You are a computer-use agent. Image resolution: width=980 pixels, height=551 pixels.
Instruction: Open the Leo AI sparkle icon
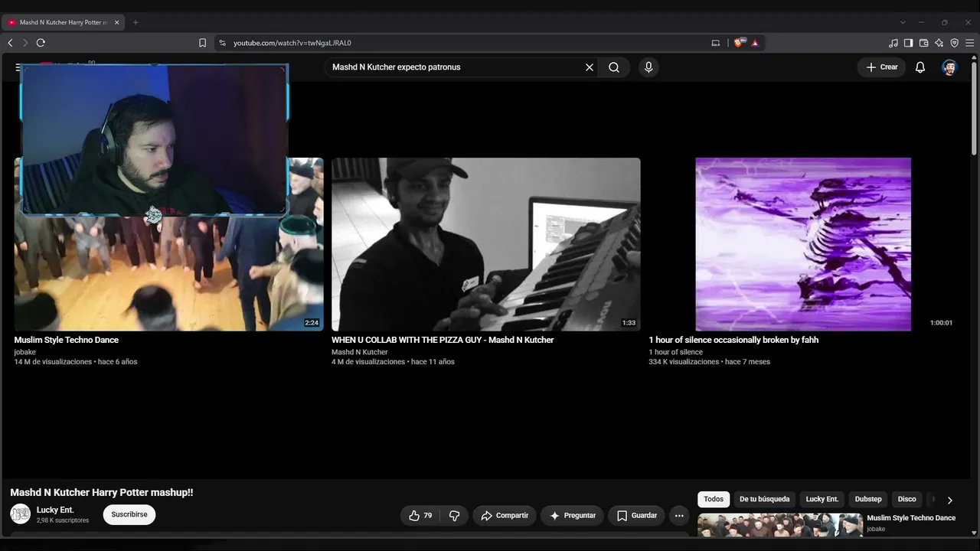click(939, 43)
